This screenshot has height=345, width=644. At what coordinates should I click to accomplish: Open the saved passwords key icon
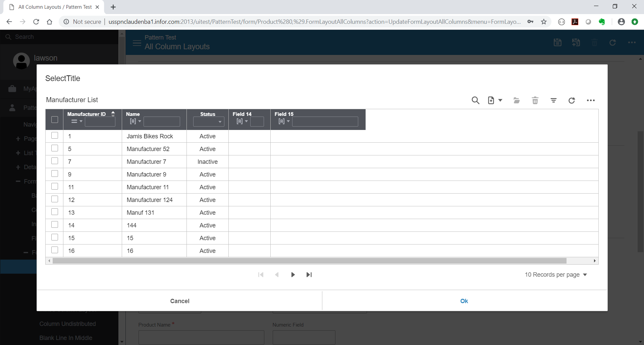[530, 22]
